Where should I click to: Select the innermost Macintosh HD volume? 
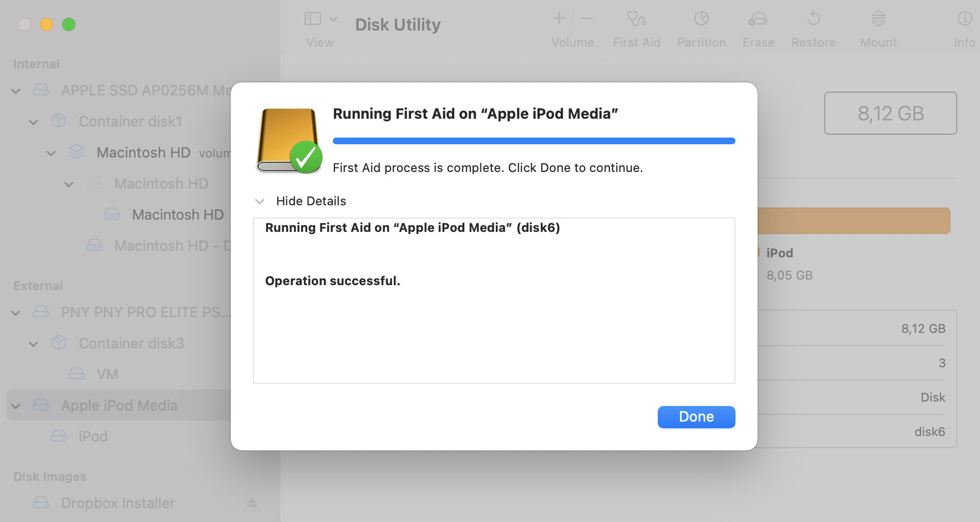(x=177, y=215)
